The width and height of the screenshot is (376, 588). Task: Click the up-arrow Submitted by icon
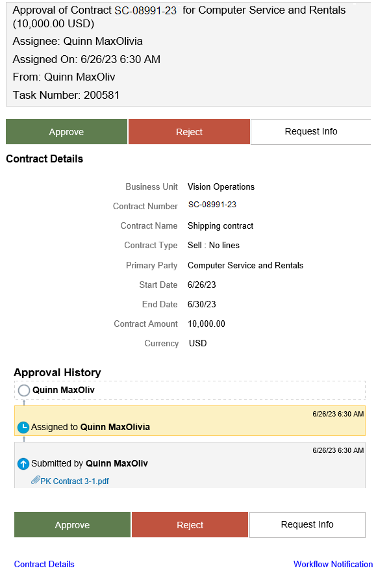(x=23, y=463)
